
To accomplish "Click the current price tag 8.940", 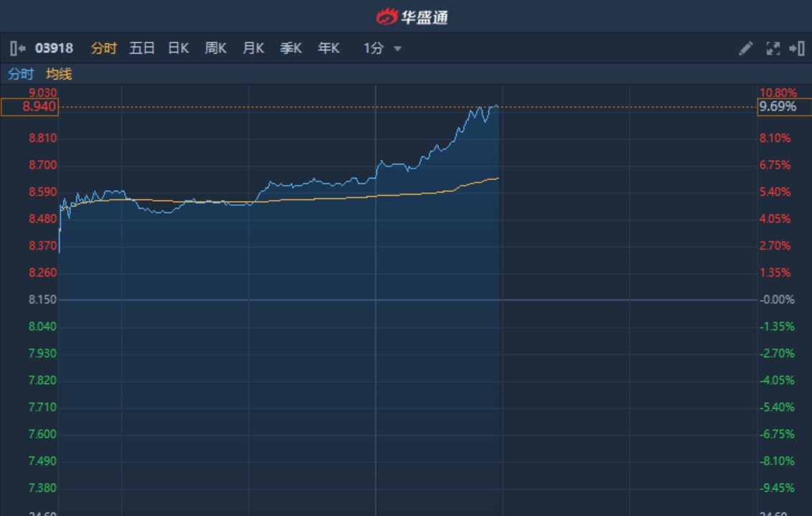I will pos(29,107).
